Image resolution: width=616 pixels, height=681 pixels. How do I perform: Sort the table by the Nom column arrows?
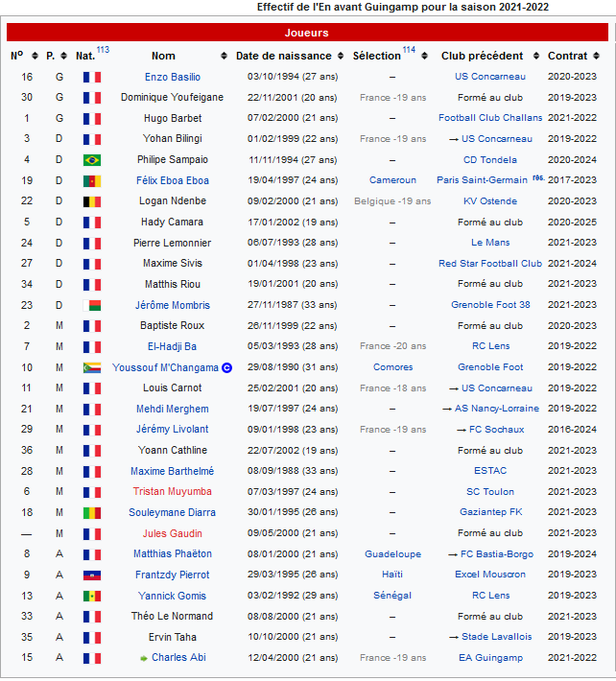(225, 57)
